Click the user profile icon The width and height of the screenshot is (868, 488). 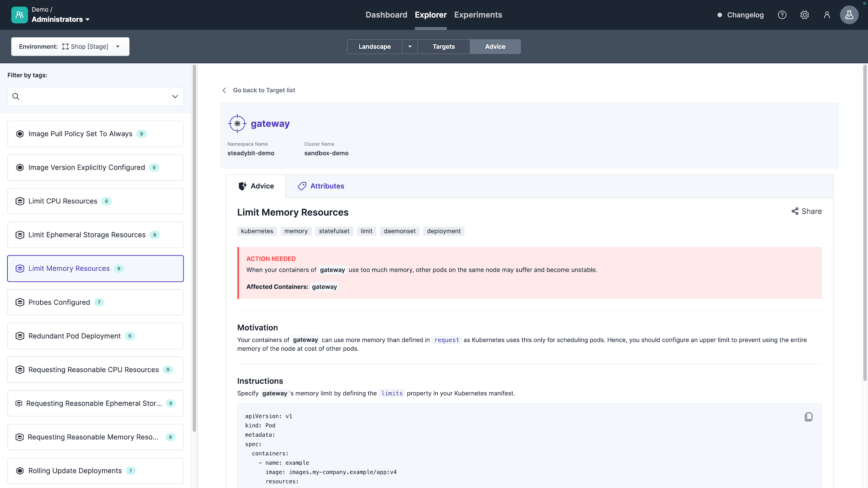click(x=826, y=15)
